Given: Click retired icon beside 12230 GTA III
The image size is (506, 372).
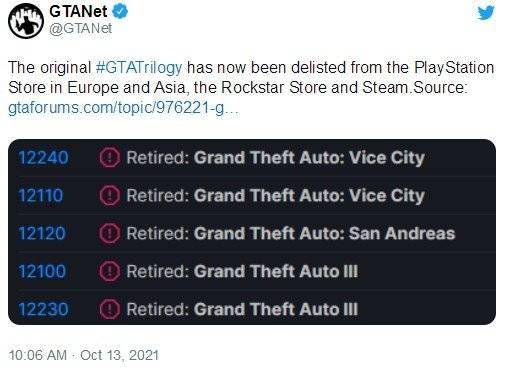Looking at the screenshot, I should coord(109,309).
